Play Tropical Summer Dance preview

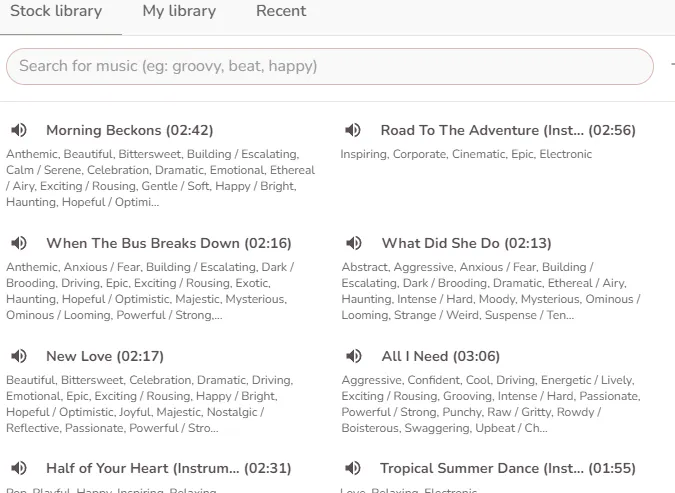click(352, 468)
